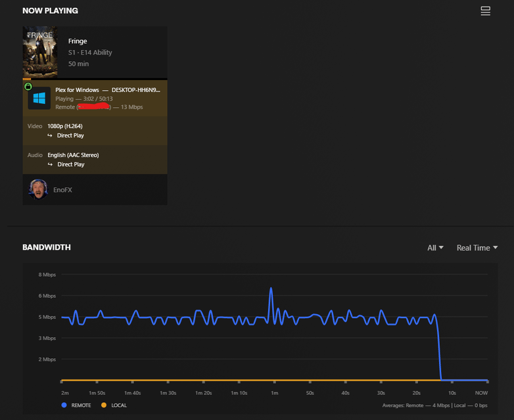Click the NOW PLAYING section heading
This screenshot has height=420, width=514.
(x=50, y=11)
